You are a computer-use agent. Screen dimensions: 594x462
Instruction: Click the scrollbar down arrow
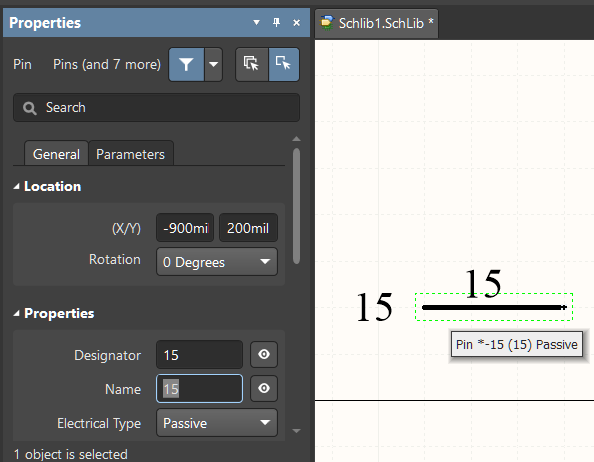[297, 431]
